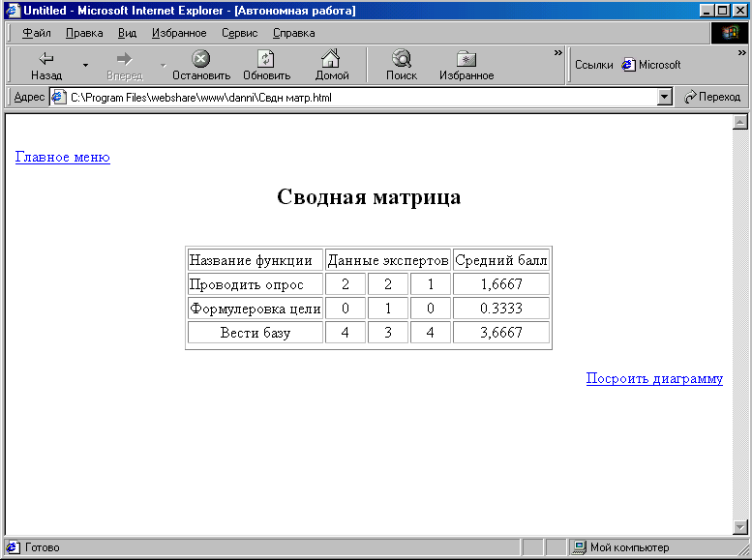Open the Вперед history dropdown arrow
This screenshot has width=752, height=560.
[163, 65]
